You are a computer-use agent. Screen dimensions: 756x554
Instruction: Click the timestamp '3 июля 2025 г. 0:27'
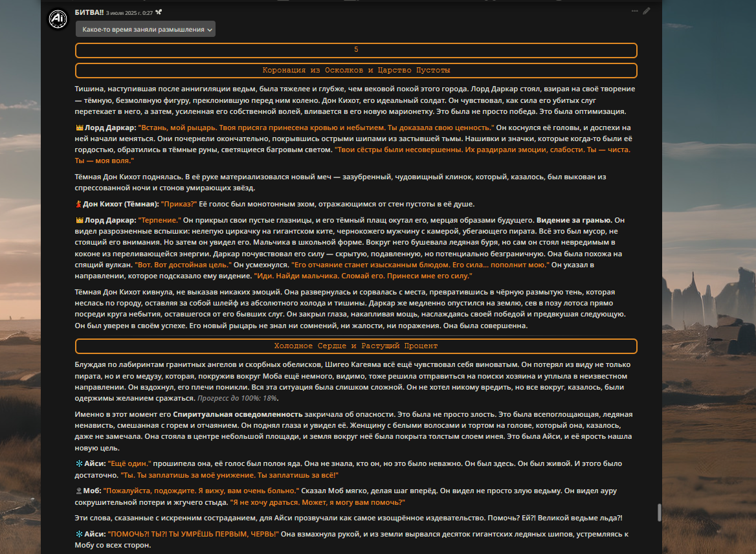coord(129,13)
